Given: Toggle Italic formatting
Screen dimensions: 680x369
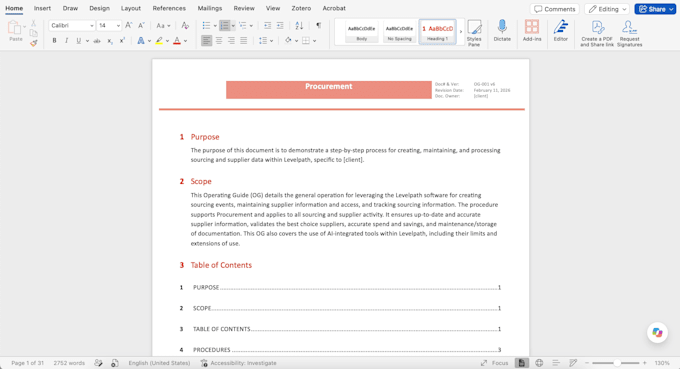Looking at the screenshot, I should coord(66,41).
